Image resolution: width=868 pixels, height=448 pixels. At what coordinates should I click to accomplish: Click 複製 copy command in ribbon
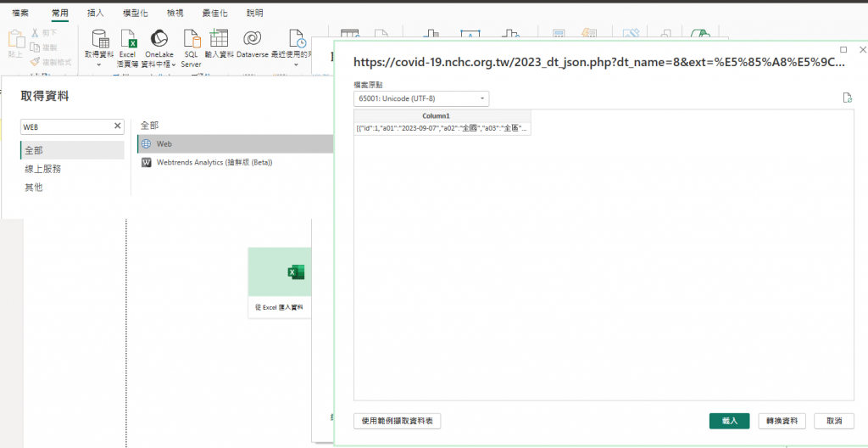43,48
